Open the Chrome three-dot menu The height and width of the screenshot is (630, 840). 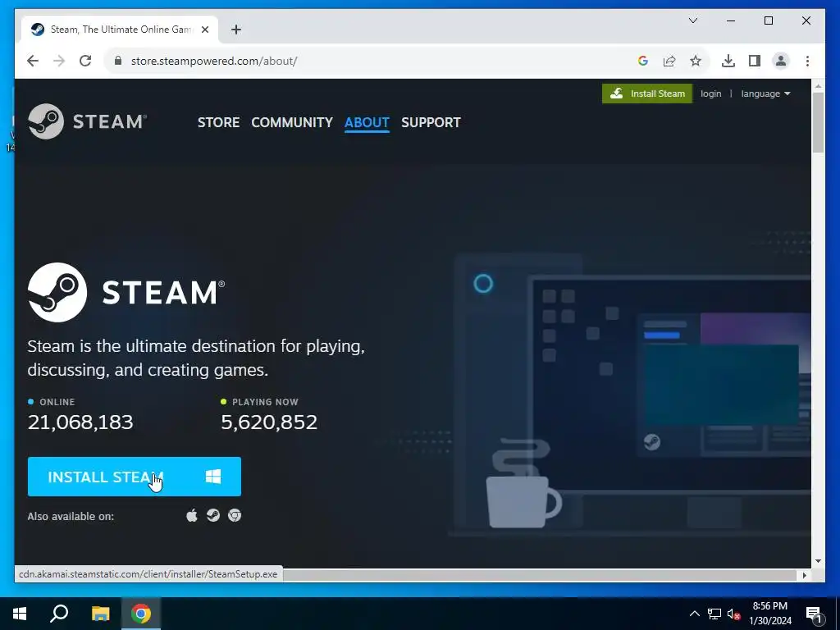point(807,61)
